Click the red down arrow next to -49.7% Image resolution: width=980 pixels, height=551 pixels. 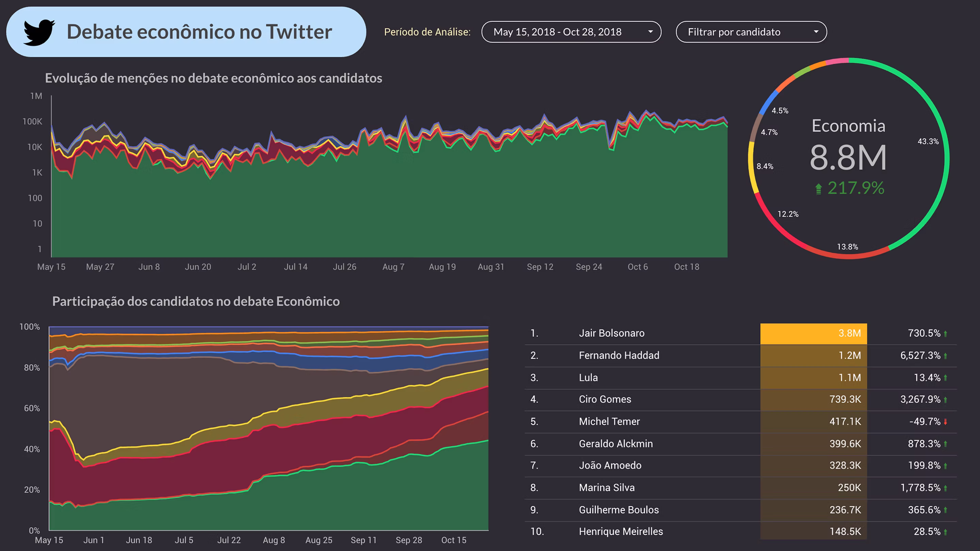[945, 422]
